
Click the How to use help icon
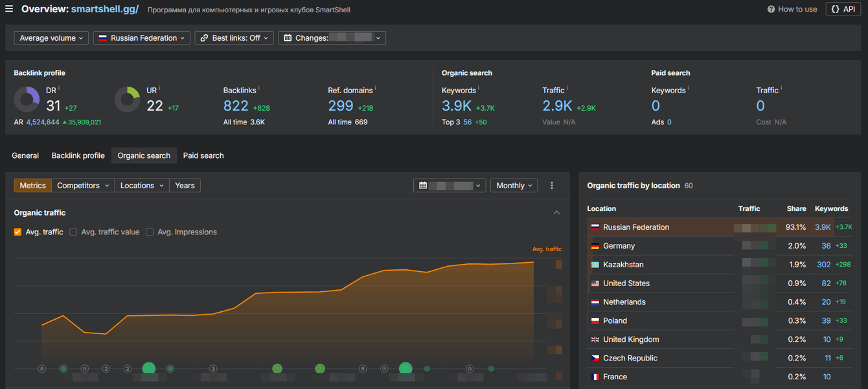point(771,10)
